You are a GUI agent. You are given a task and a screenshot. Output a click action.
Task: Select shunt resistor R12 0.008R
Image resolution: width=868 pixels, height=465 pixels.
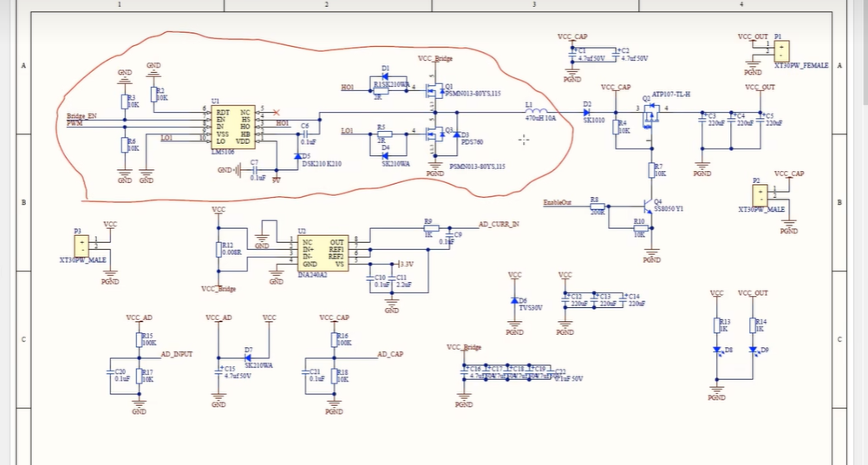pyautogui.click(x=219, y=250)
